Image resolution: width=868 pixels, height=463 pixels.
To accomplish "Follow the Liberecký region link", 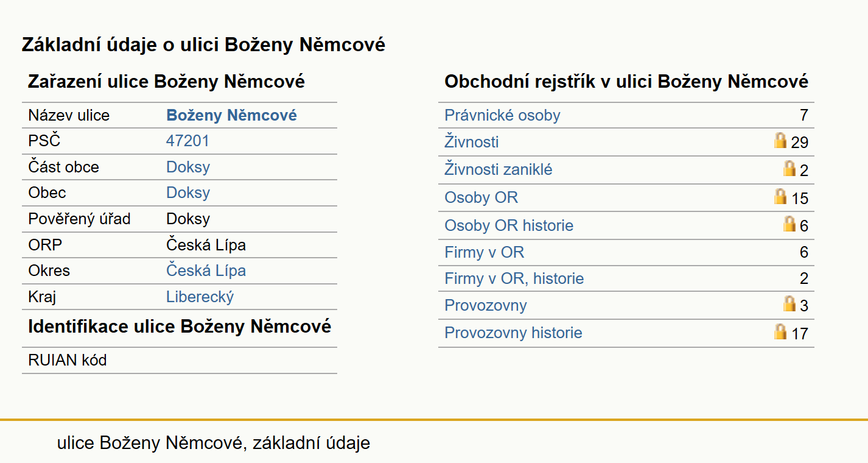I will 200,297.
